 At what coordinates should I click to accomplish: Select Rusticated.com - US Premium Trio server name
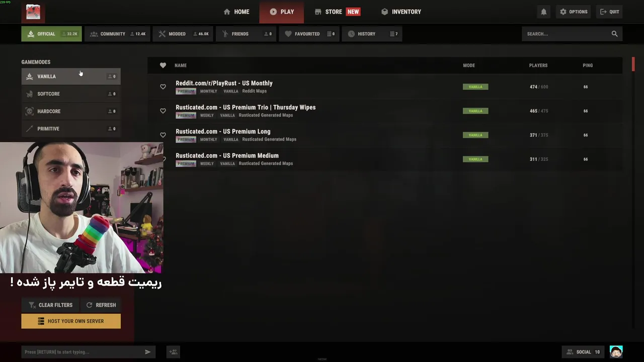coord(246,108)
